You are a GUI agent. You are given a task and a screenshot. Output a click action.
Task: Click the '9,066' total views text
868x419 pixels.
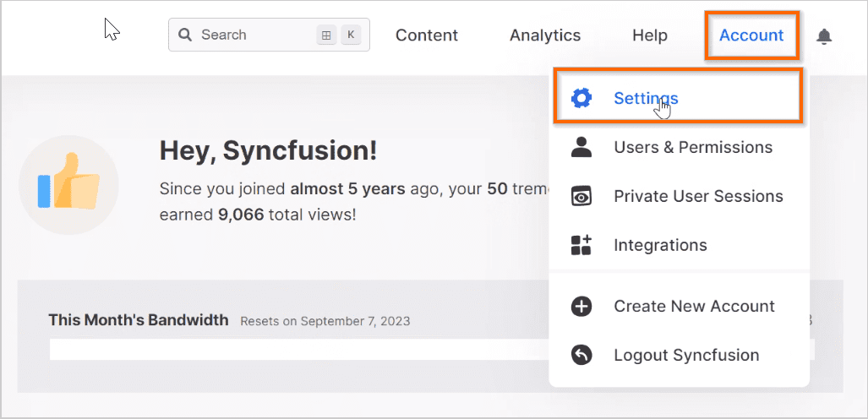point(241,215)
